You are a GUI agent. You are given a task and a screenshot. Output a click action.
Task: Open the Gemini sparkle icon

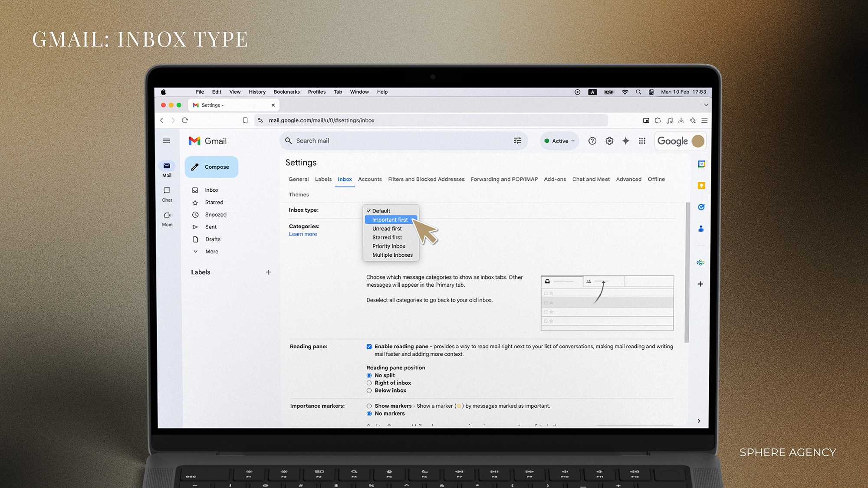pyautogui.click(x=625, y=141)
